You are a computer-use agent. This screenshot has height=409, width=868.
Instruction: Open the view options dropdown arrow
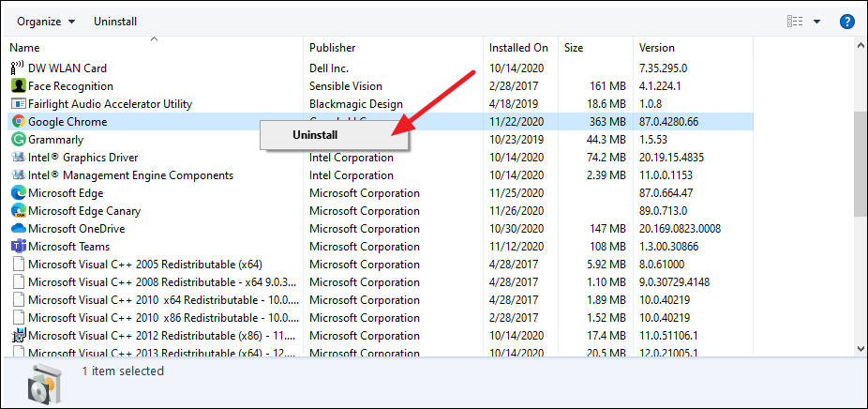pyautogui.click(x=816, y=23)
